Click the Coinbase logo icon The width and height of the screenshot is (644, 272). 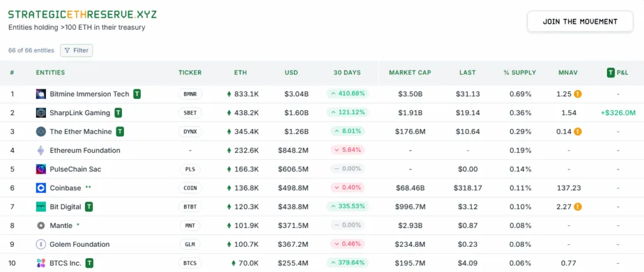click(41, 188)
